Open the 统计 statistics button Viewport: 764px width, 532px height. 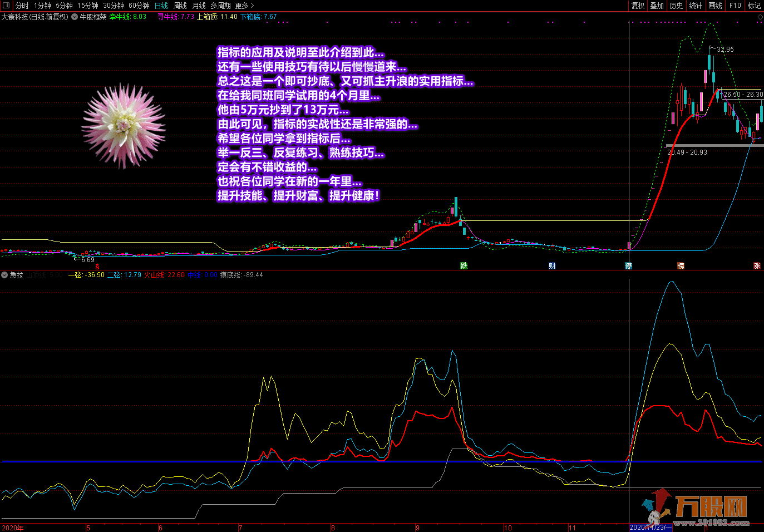(x=696, y=6)
